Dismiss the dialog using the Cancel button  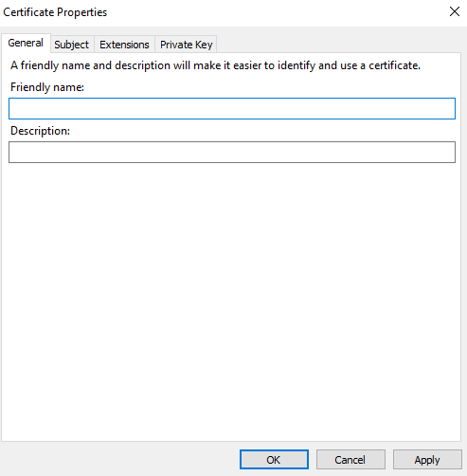350,460
